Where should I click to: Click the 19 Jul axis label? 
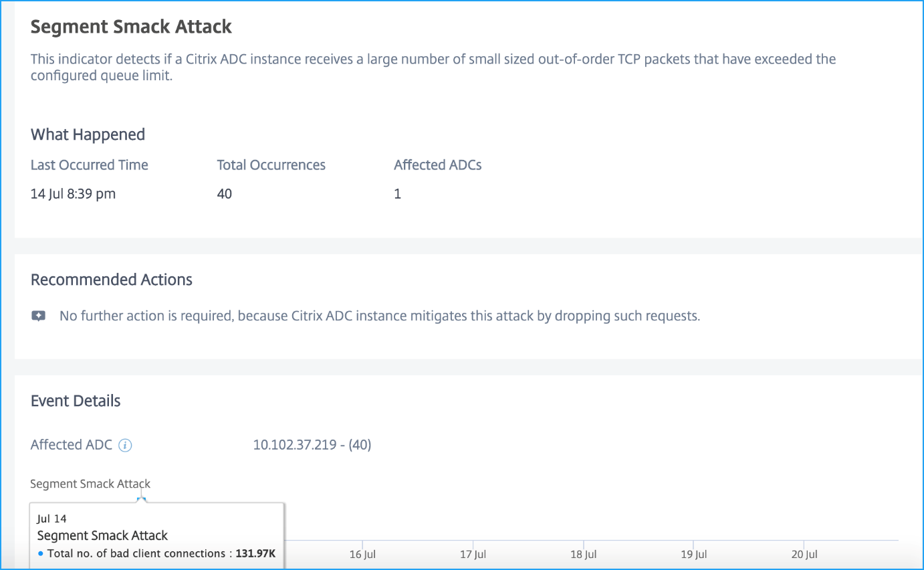click(694, 555)
